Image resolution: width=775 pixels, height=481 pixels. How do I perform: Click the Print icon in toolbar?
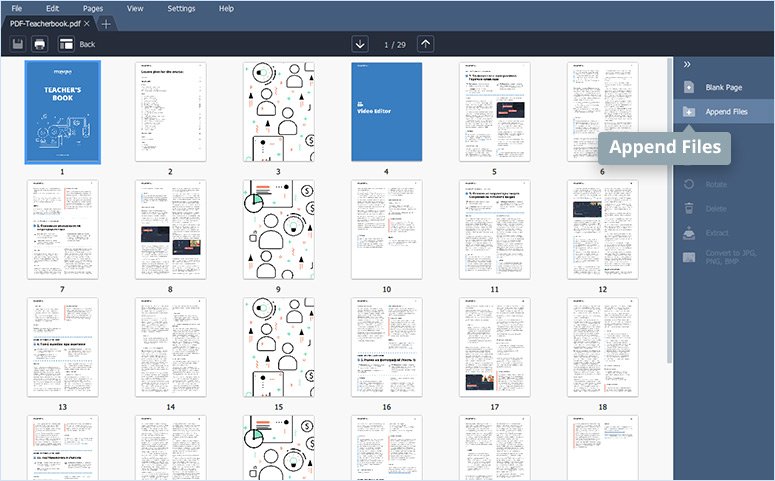click(40, 44)
